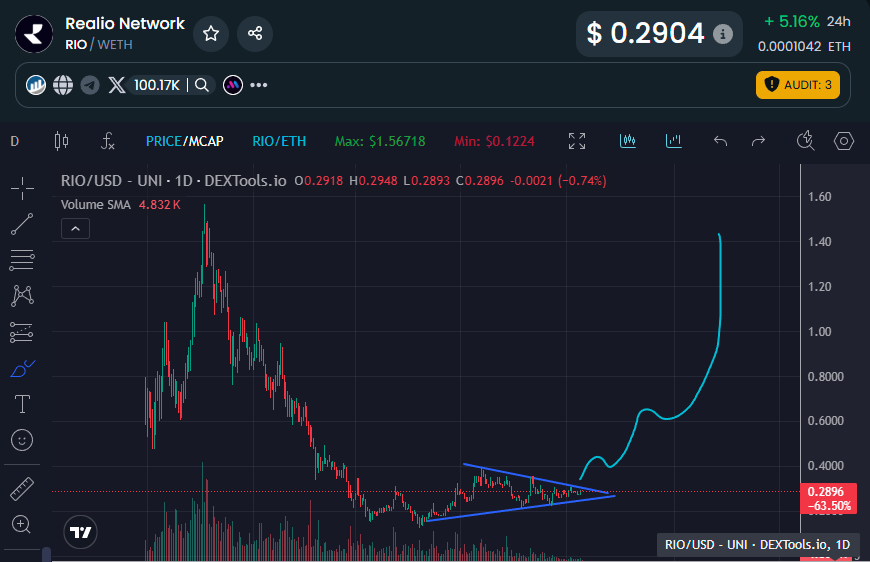This screenshot has width=870, height=562.
Task: Click the RIO / WETH pair label
Action: 99,44
